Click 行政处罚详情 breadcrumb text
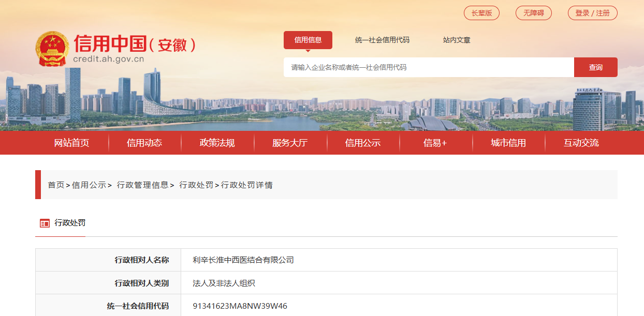The height and width of the screenshot is (316, 644). [247, 185]
